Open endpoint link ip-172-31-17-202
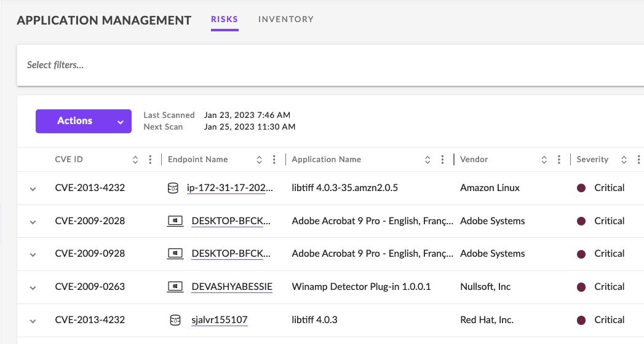644x344 pixels. [229, 188]
